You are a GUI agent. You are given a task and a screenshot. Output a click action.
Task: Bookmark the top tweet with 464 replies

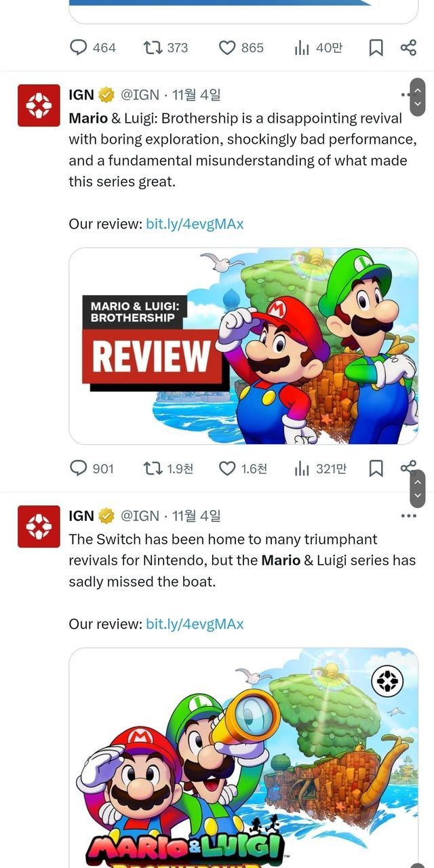(376, 47)
